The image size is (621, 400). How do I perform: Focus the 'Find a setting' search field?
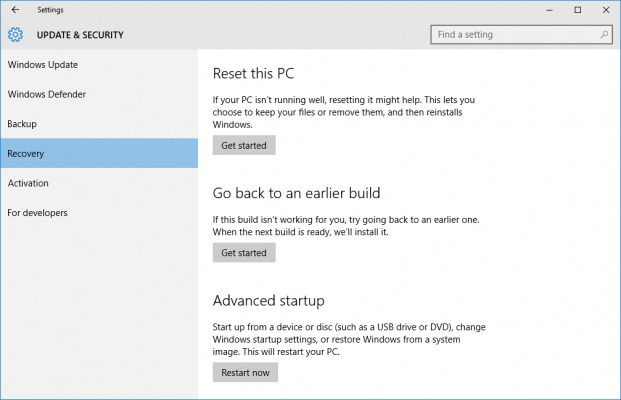pyautogui.click(x=515, y=35)
